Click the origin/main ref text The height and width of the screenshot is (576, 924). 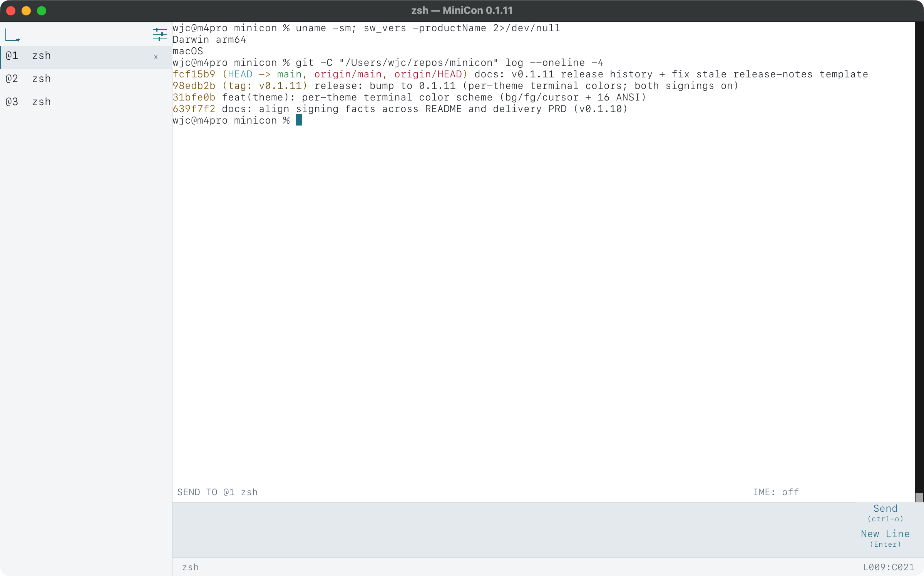[x=348, y=74]
